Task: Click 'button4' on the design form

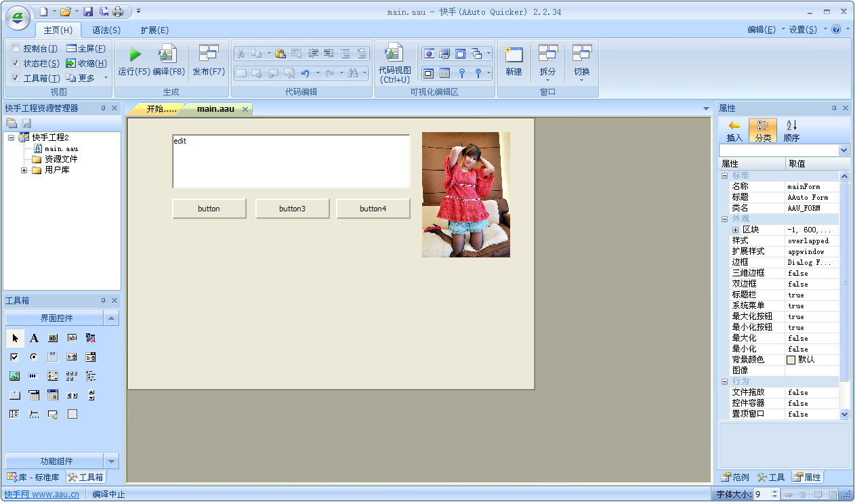Action: click(x=373, y=209)
